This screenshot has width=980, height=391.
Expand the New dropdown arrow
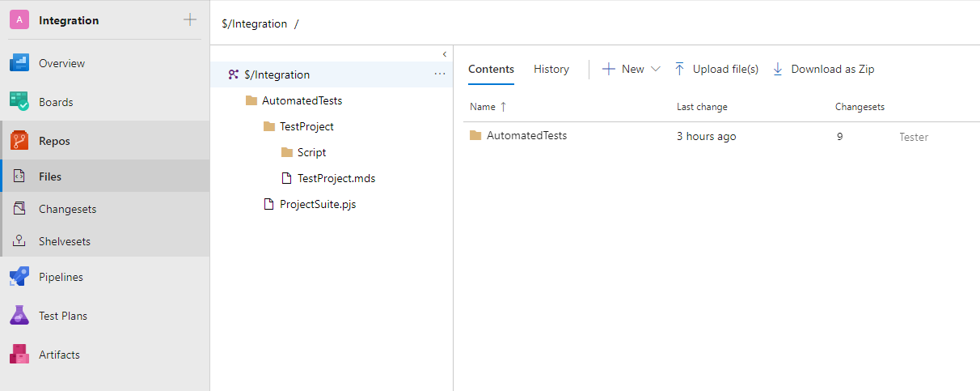pos(656,70)
